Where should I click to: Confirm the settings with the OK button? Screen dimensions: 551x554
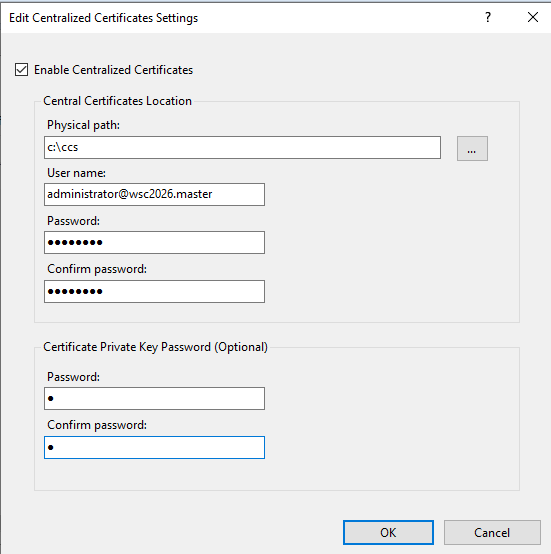pyautogui.click(x=388, y=532)
